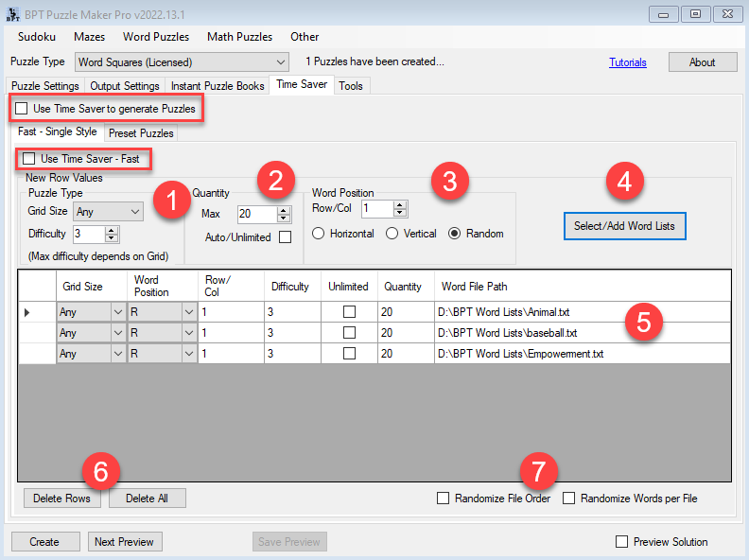Maximize the BPT Puzzle Maker window

[x=695, y=14]
